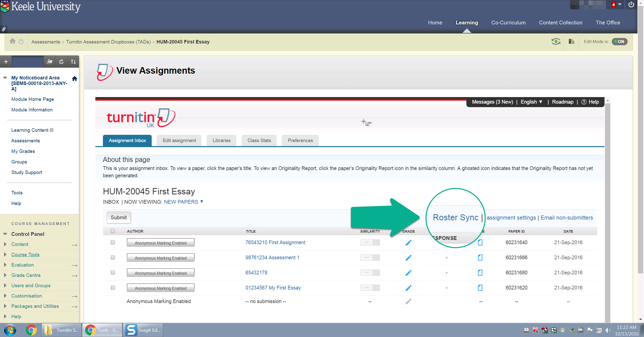This screenshot has width=644, height=337.
Task: Open the assignment settings link
Action: pyautogui.click(x=511, y=218)
